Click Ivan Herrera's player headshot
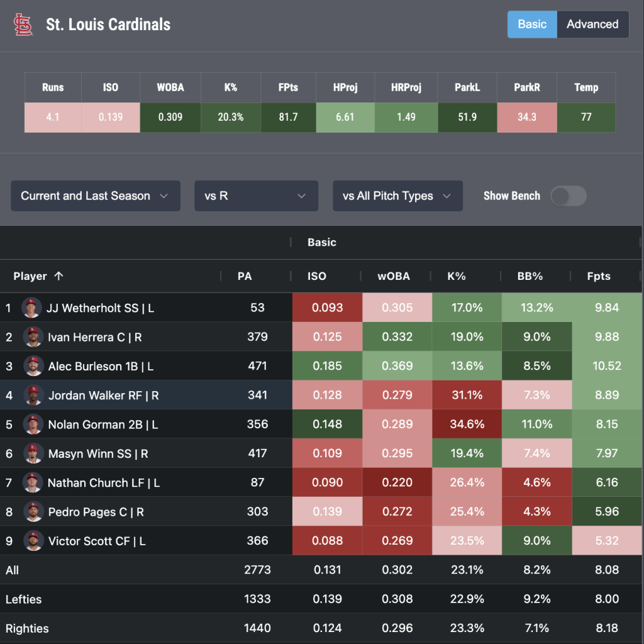The width and height of the screenshot is (644, 644). [x=33, y=337]
